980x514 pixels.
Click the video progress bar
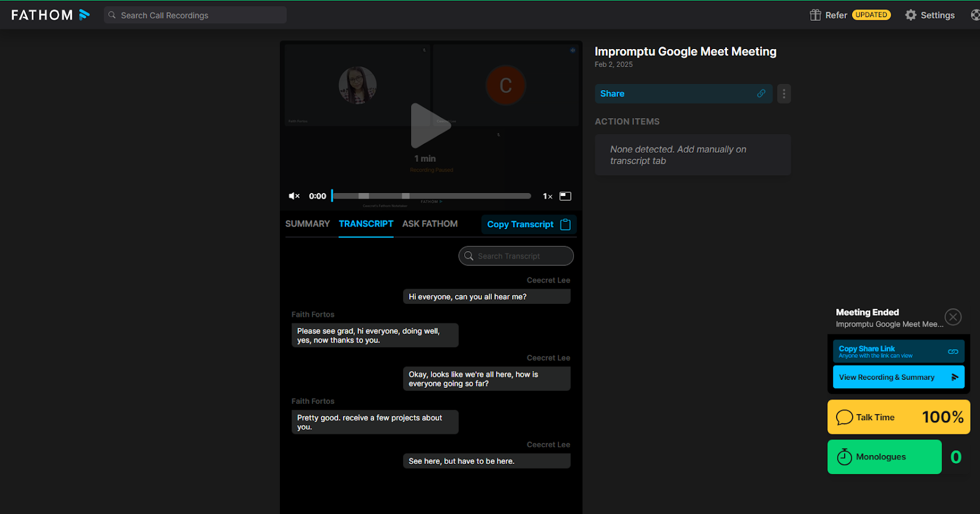tap(431, 196)
